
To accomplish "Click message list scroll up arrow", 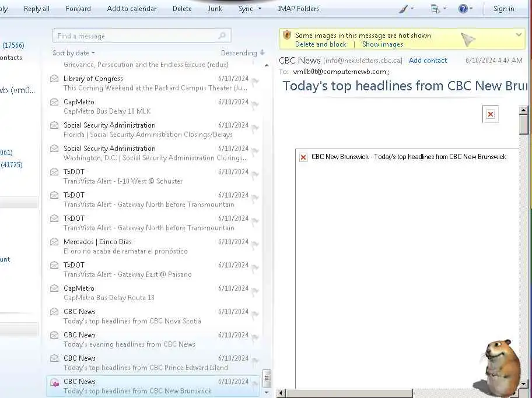I will [267, 65].
